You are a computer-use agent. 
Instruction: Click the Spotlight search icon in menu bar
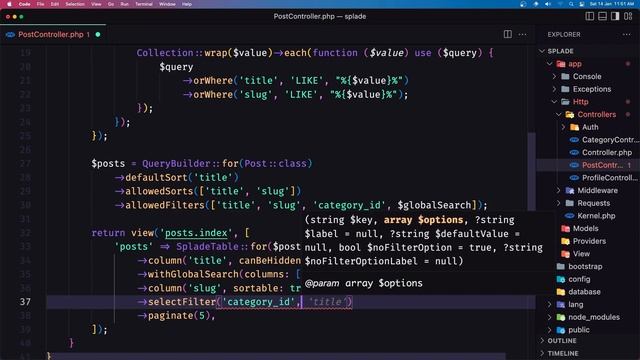571,4
